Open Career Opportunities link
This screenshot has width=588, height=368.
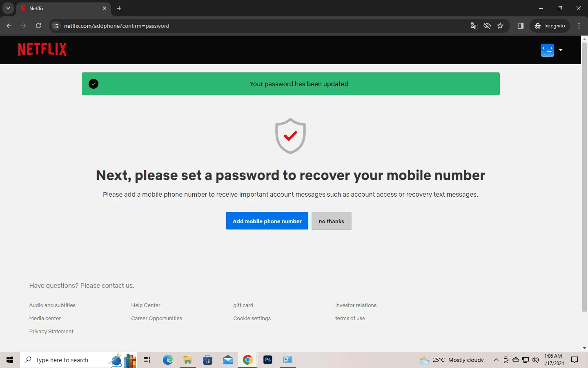[157, 318]
